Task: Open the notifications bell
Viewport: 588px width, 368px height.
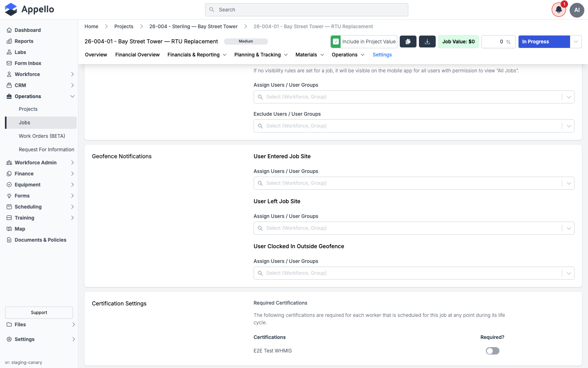Action: point(559,10)
